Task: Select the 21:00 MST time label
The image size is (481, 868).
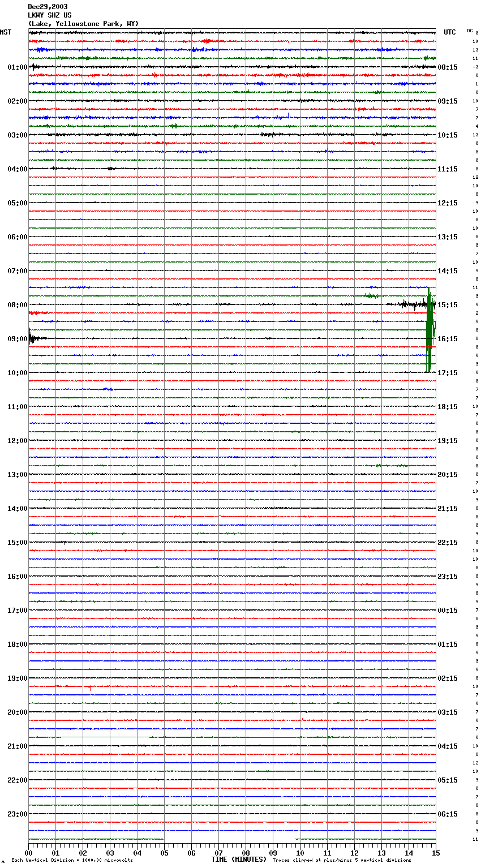Action: (x=18, y=746)
